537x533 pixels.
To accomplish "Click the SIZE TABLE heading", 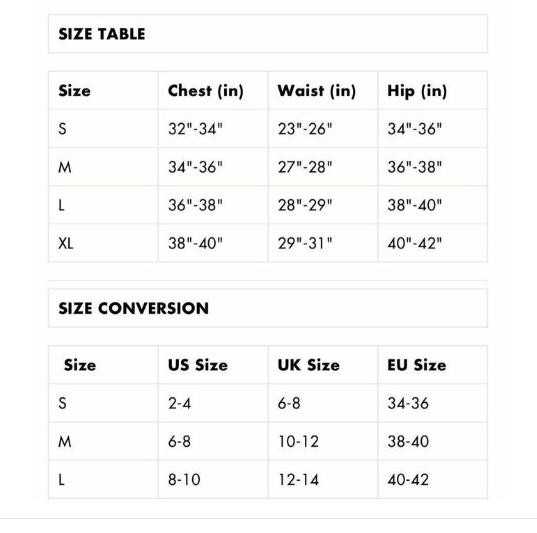I will pyautogui.click(x=102, y=34).
